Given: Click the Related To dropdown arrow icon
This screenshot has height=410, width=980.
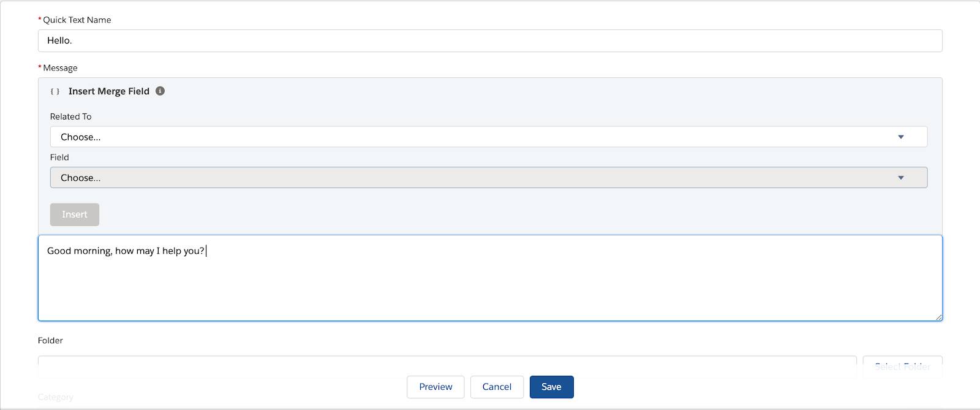Looking at the screenshot, I should coord(901,137).
